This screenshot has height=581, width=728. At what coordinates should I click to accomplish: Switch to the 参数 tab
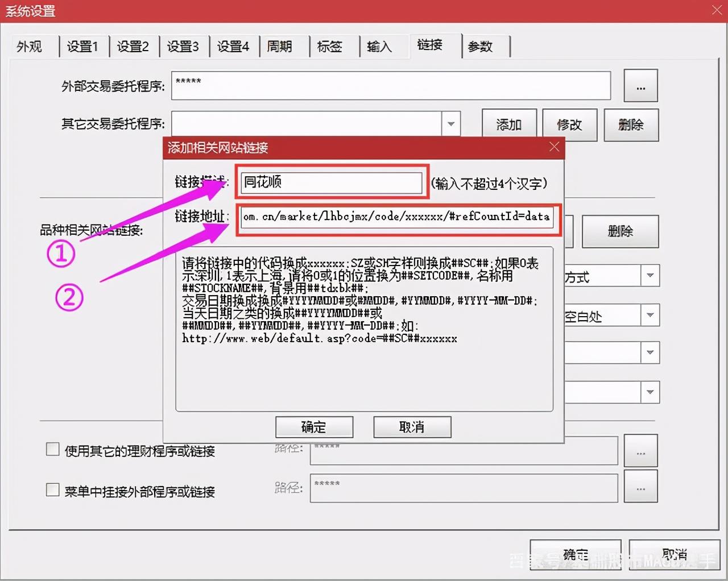click(481, 47)
